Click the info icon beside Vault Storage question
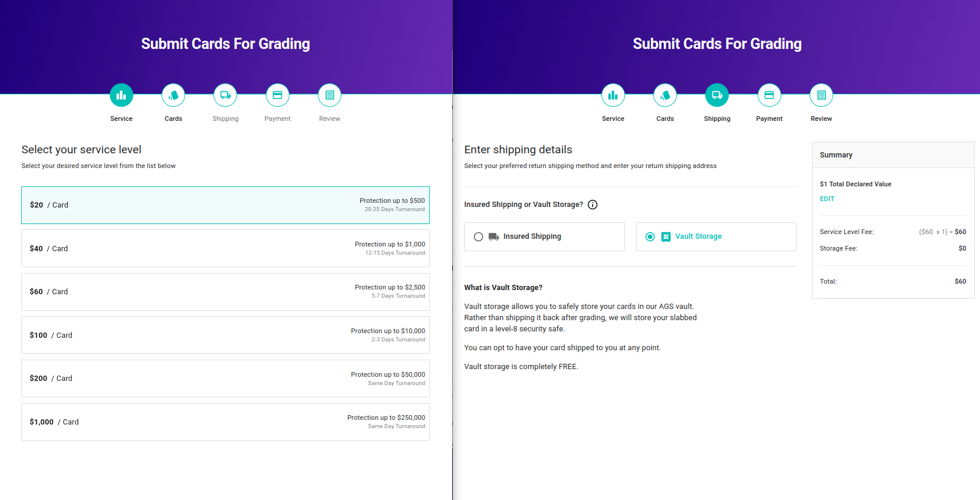 593,205
